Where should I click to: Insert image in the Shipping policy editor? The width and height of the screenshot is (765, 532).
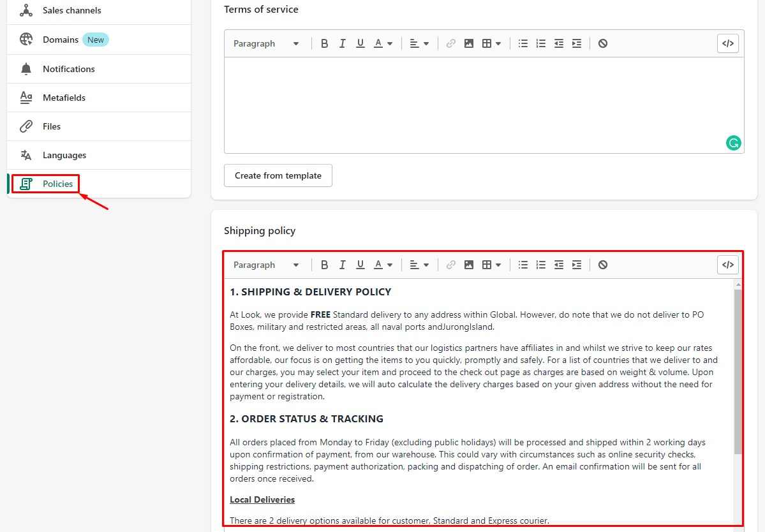coord(469,265)
